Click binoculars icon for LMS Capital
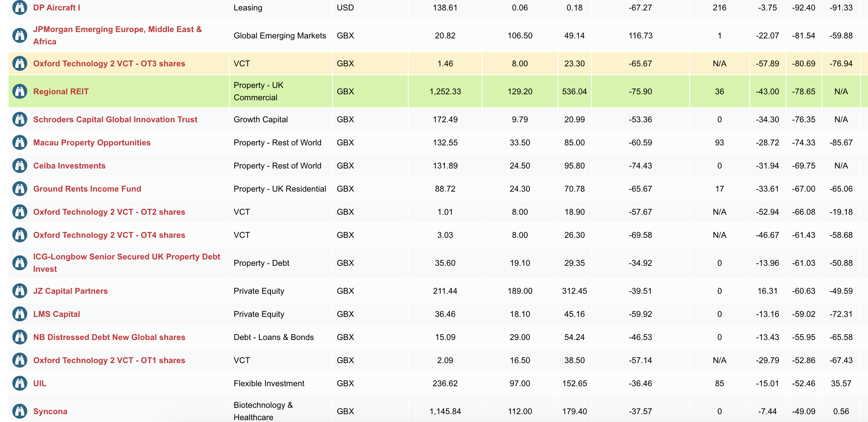The image size is (868, 422). click(x=20, y=314)
